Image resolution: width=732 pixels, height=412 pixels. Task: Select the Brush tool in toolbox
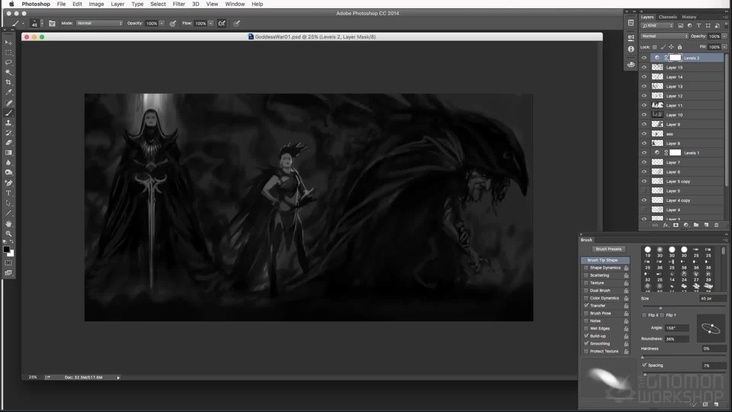pyautogui.click(x=8, y=113)
